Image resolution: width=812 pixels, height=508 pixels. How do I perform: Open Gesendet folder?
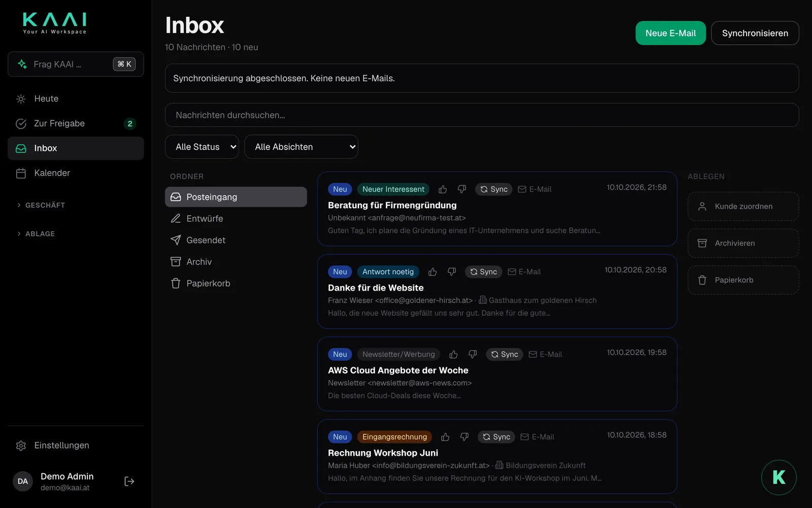pyautogui.click(x=236, y=240)
